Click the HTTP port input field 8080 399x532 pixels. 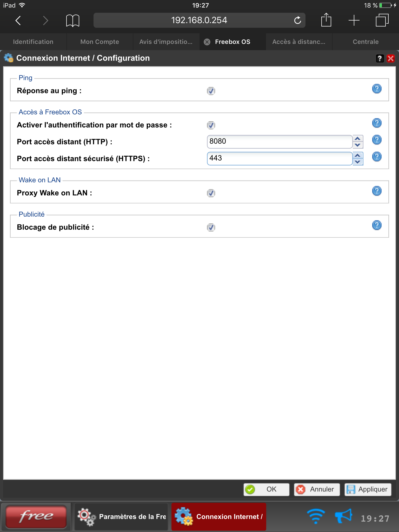pos(279,142)
